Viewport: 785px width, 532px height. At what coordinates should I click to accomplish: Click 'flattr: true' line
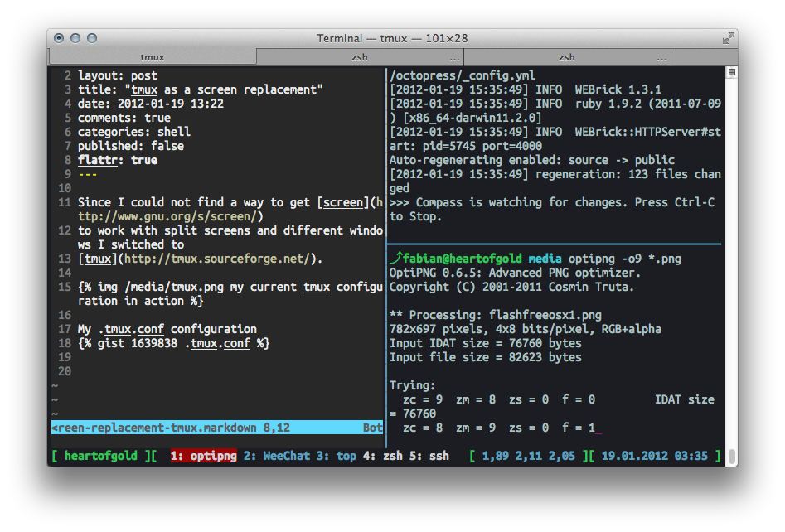(118, 160)
